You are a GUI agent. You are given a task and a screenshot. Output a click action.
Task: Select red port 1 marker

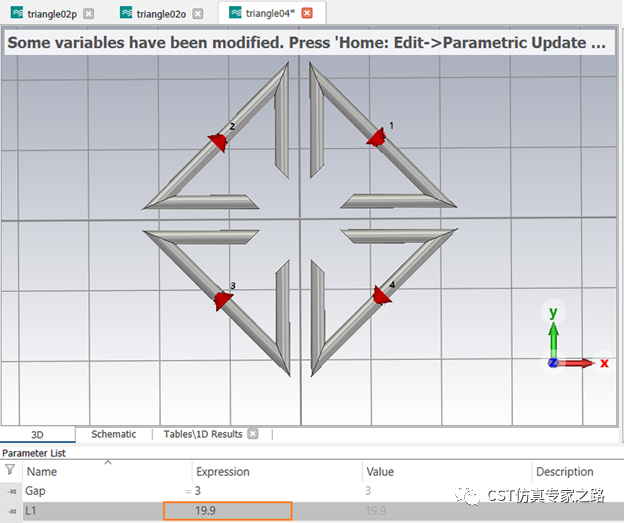click(377, 138)
